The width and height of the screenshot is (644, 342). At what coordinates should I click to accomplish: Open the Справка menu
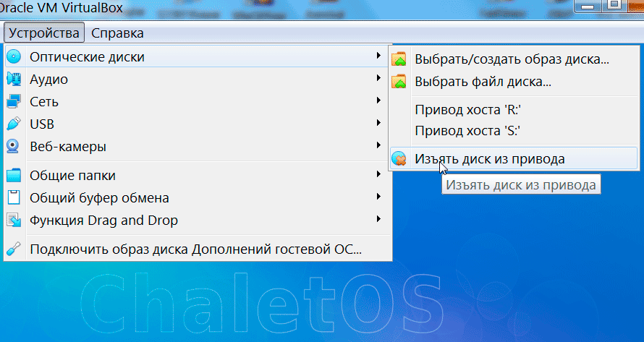(117, 33)
